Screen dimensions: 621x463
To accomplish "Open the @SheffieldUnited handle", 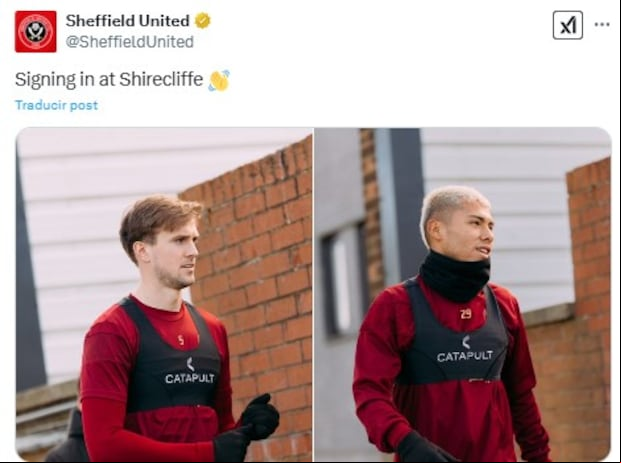I will point(130,42).
